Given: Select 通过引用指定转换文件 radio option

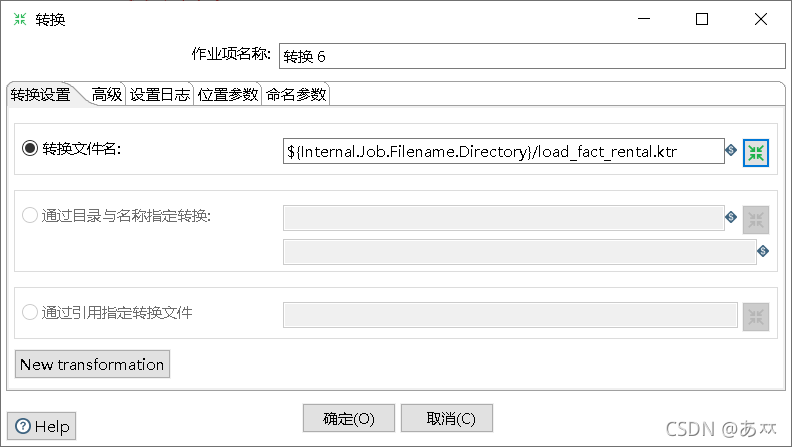Looking at the screenshot, I should (30, 312).
